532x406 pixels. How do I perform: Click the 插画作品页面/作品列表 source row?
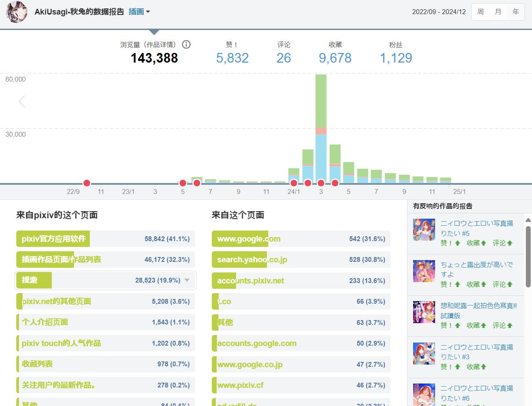coord(106,260)
